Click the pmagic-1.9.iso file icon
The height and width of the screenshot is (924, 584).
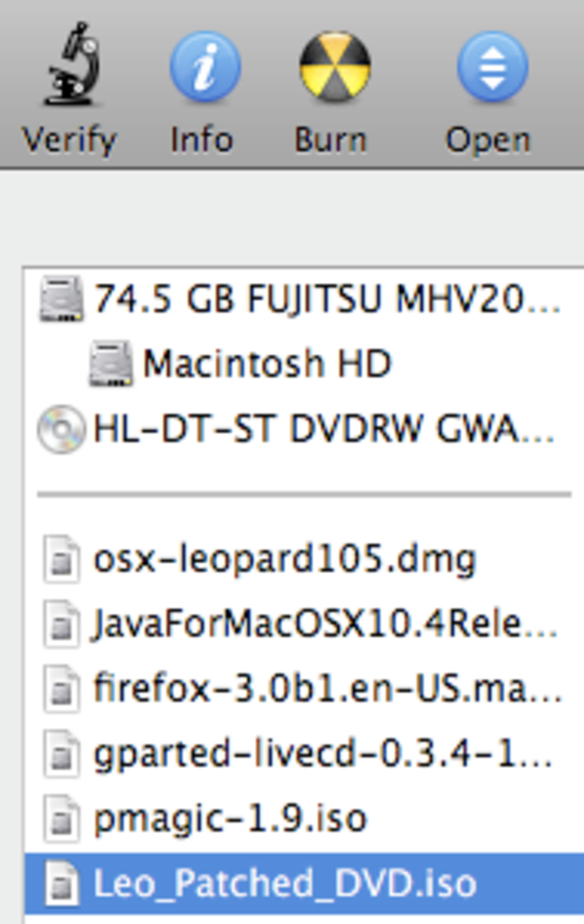[x=62, y=818]
